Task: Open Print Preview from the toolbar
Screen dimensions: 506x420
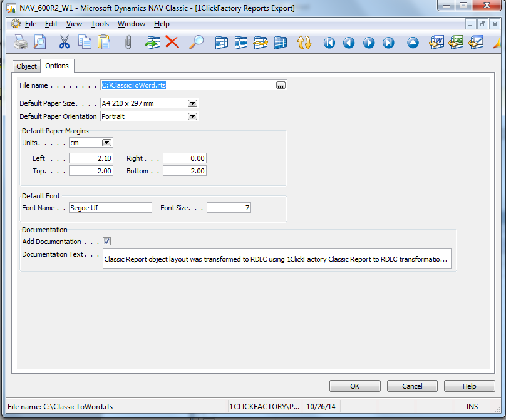Action: [x=39, y=43]
